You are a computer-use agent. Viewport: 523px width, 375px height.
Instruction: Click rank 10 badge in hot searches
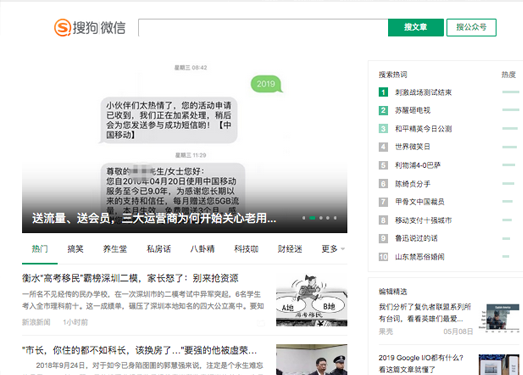[x=383, y=257]
